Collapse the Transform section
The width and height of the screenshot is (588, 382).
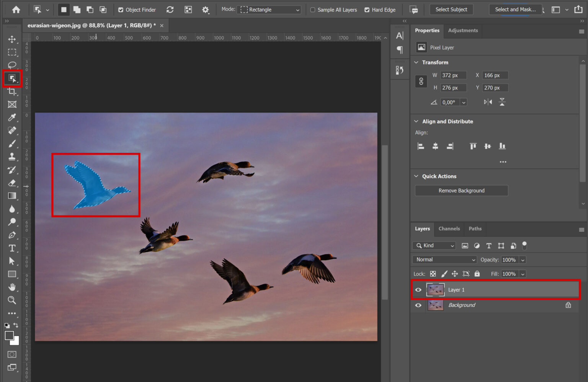tap(416, 62)
